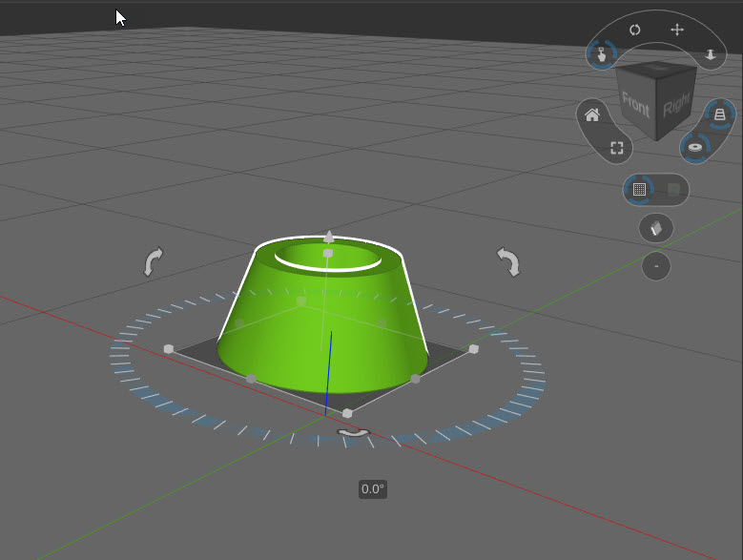
Task: Select the far-left corner scale handle
Action: [169, 349]
